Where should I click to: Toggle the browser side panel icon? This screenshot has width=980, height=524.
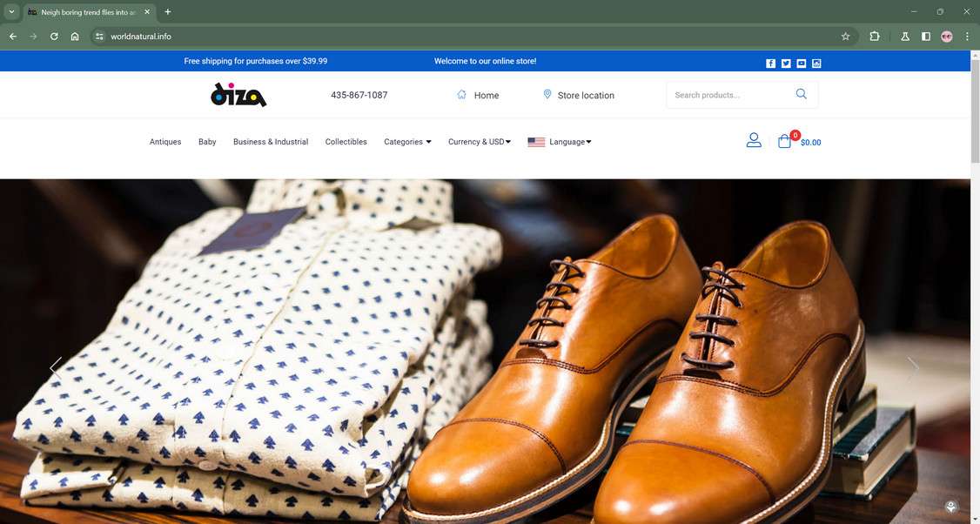click(926, 37)
